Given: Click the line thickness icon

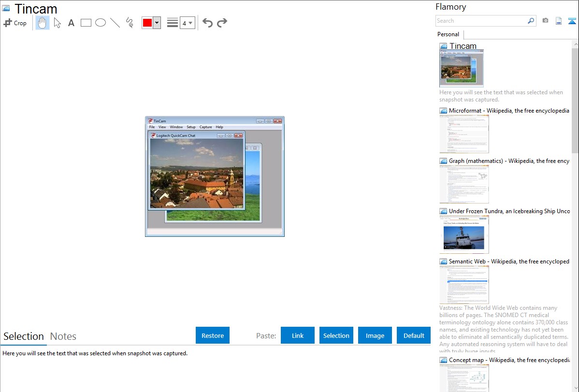Looking at the screenshot, I should pos(173,23).
